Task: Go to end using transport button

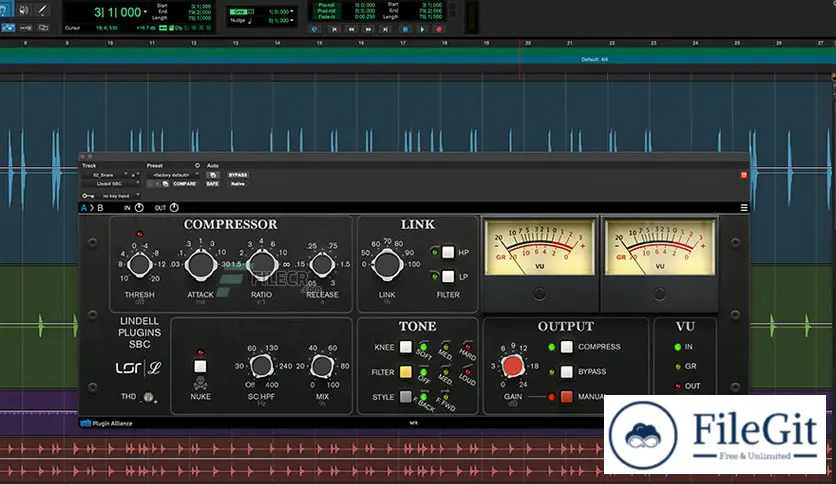Action: coord(385,29)
